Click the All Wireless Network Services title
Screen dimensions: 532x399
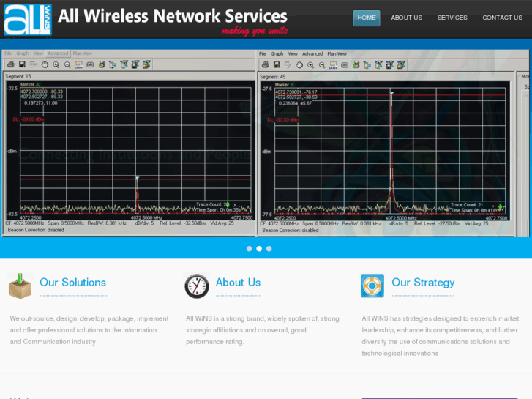pyautogui.click(x=173, y=16)
